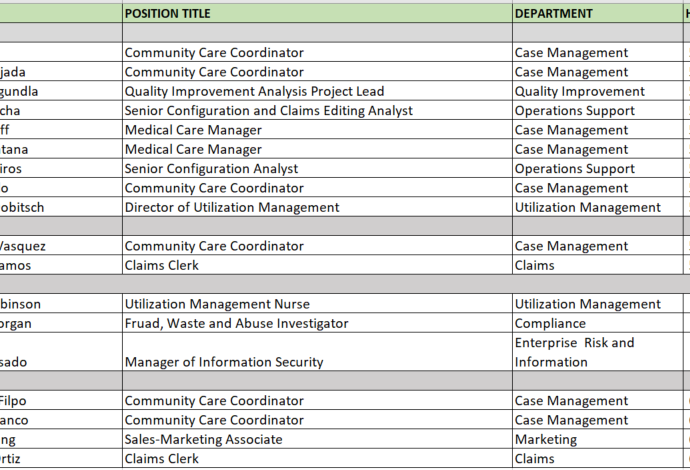Select the Sales-Marketing Associate cell
Viewport: 690px width, 470px height.
coord(317,439)
